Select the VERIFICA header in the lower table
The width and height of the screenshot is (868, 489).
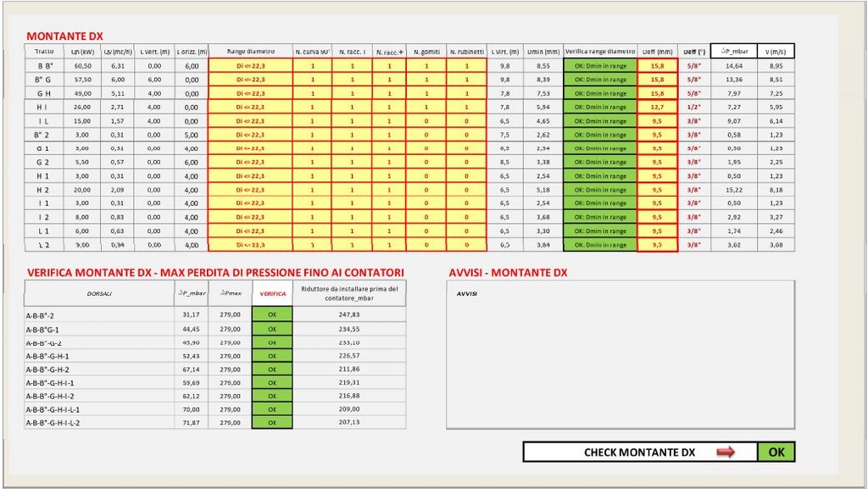[271, 293]
